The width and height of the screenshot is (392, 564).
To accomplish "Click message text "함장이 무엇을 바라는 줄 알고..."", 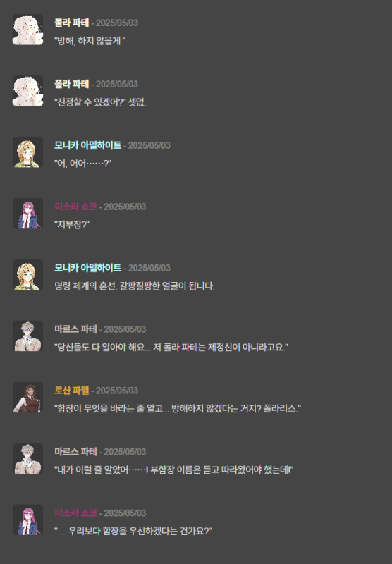I will pyautogui.click(x=178, y=409).
